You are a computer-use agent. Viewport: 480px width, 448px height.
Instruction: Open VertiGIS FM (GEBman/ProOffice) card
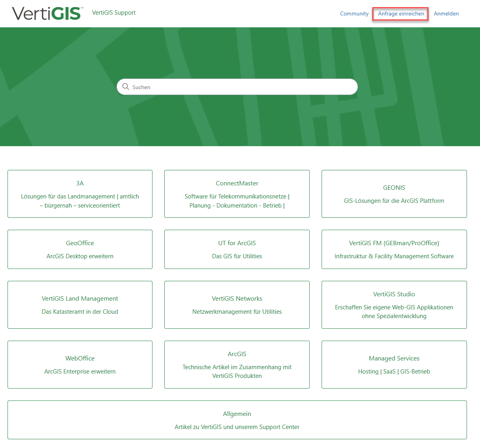click(x=394, y=249)
